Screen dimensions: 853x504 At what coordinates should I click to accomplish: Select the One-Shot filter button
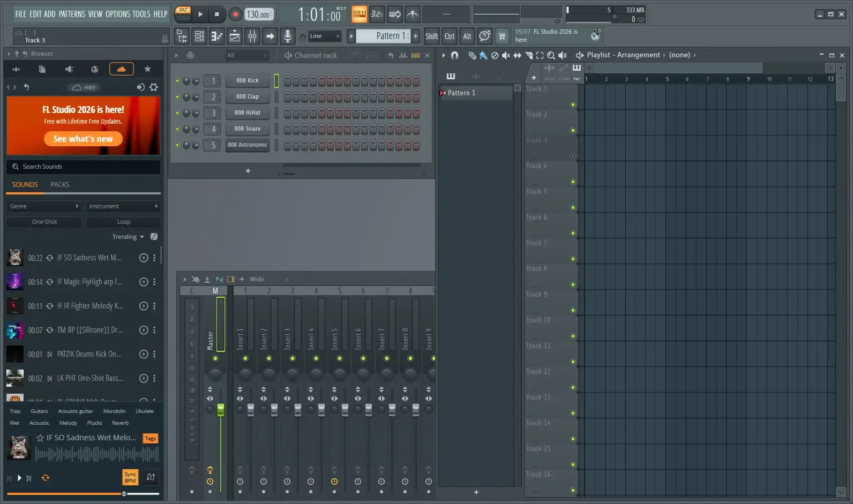coord(44,222)
